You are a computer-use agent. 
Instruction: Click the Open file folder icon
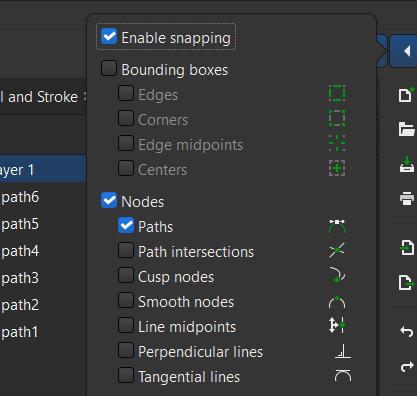coord(406,129)
